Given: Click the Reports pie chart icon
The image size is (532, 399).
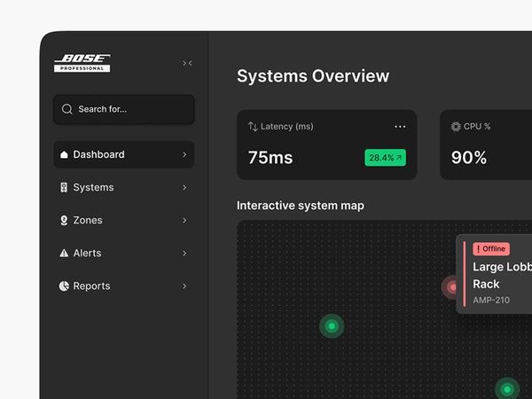Looking at the screenshot, I should [64, 286].
